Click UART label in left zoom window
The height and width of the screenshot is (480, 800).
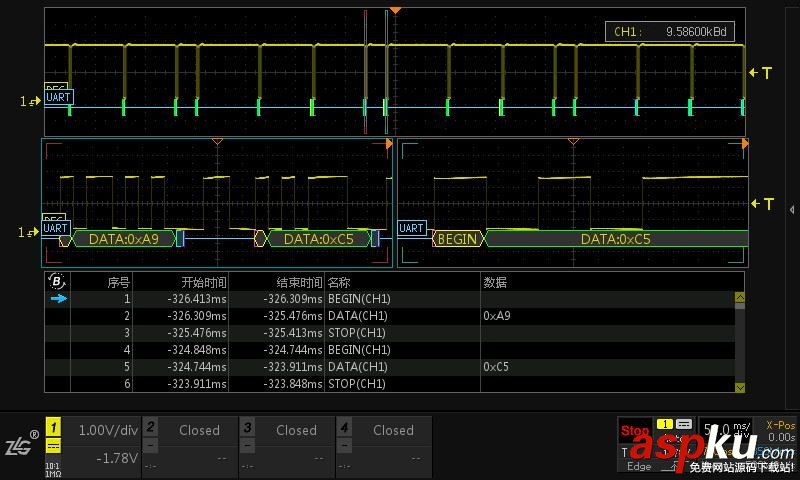click(x=56, y=228)
